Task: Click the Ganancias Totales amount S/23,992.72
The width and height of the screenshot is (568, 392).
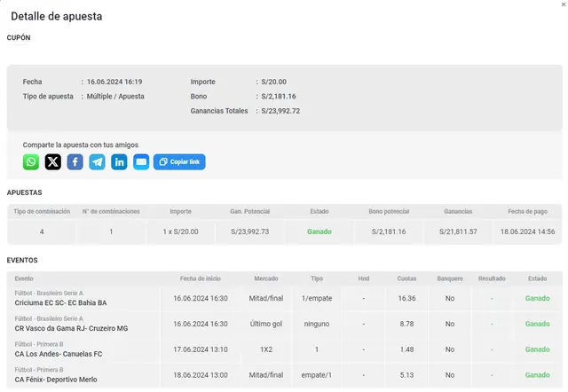Action: click(x=280, y=111)
